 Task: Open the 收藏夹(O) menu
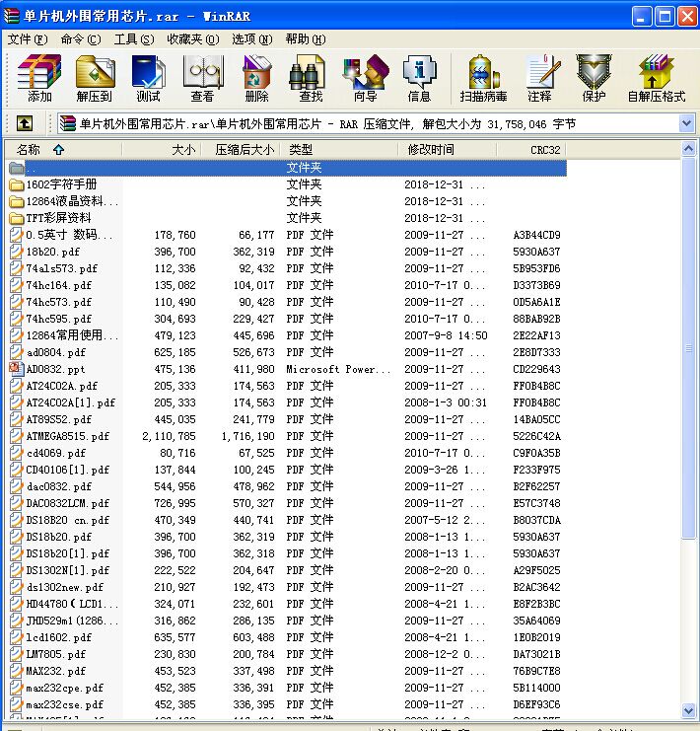point(193,39)
